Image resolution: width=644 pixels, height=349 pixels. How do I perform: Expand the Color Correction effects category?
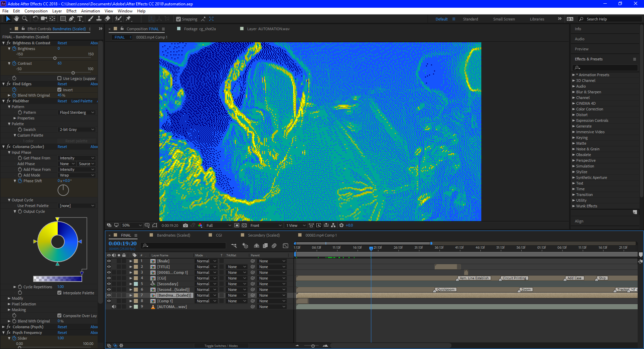pyautogui.click(x=574, y=109)
